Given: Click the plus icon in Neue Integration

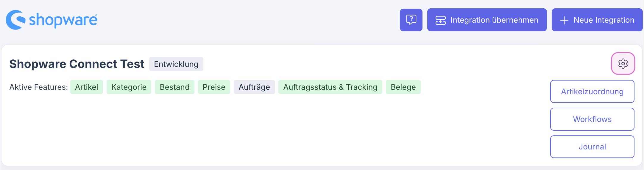Looking at the screenshot, I should click(564, 20).
